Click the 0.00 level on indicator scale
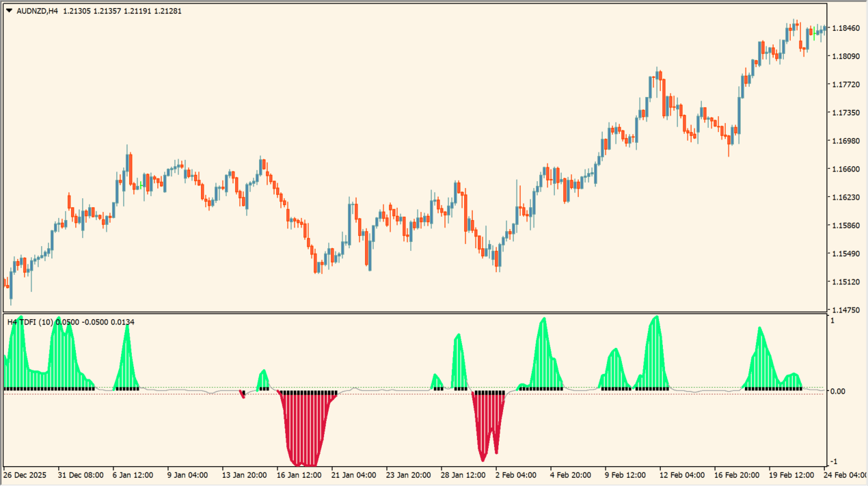868x486 pixels. [x=839, y=391]
